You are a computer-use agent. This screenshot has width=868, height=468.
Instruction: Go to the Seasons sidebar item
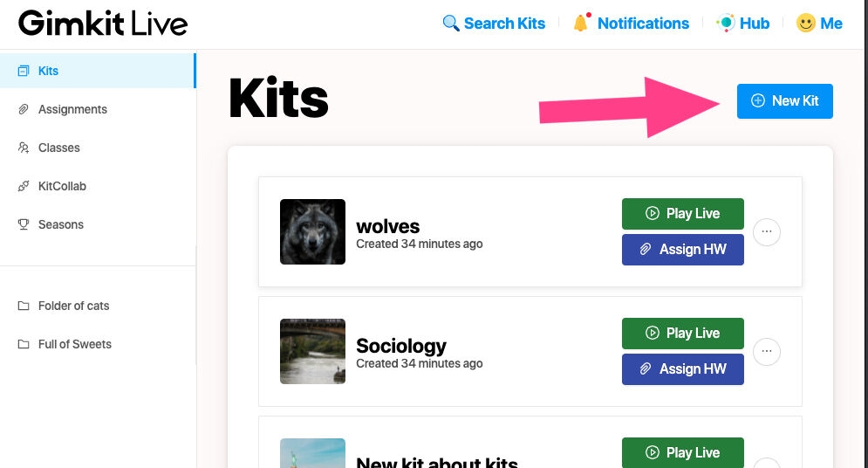tap(60, 224)
